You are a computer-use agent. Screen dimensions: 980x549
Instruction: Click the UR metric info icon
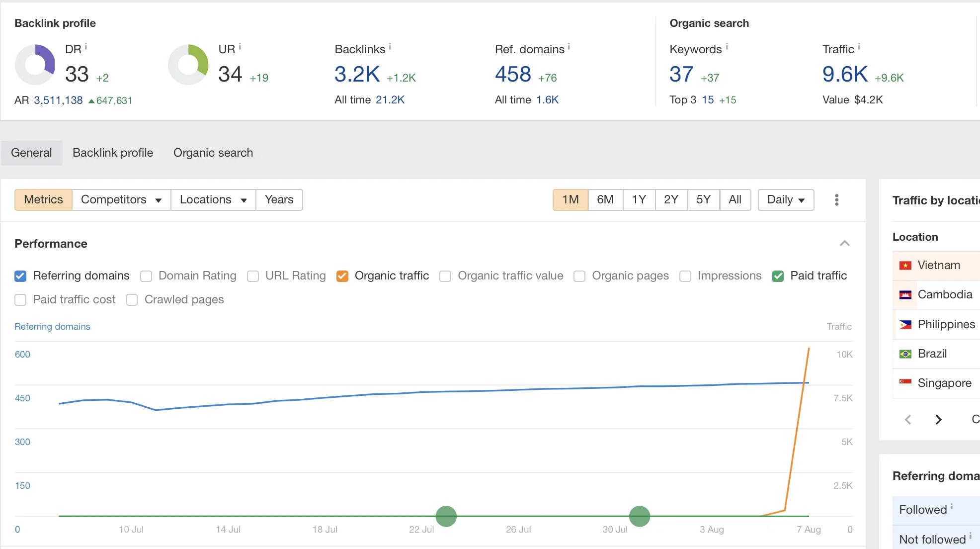pos(241,46)
